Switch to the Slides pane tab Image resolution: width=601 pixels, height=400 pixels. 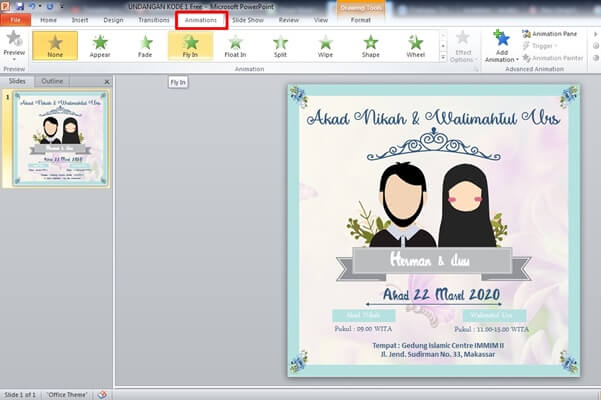coord(17,81)
